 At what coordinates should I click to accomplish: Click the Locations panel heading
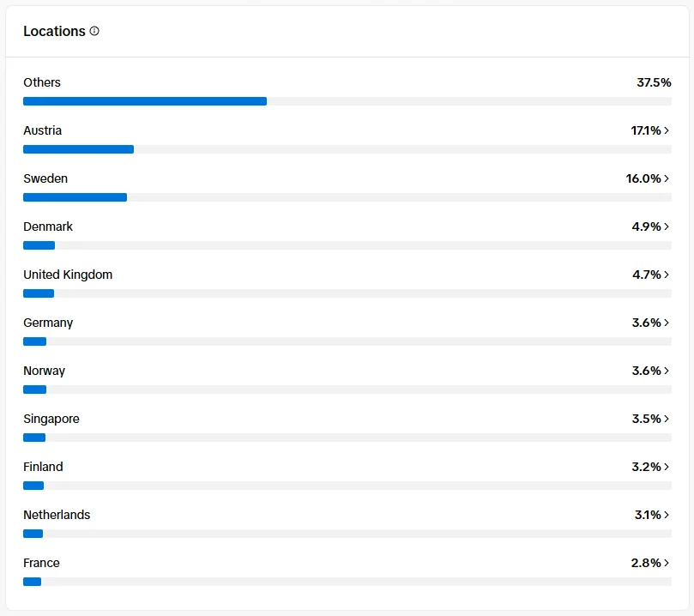point(54,31)
